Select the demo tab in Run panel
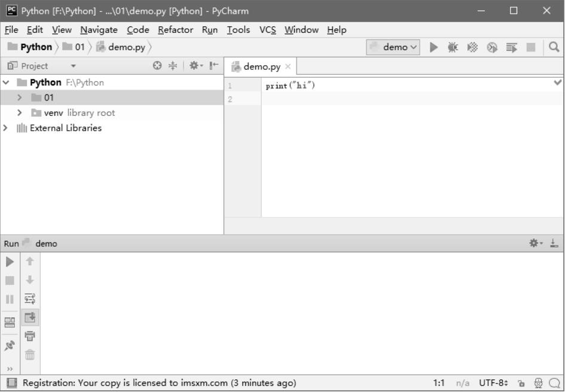The image size is (565, 392). [x=46, y=244]
